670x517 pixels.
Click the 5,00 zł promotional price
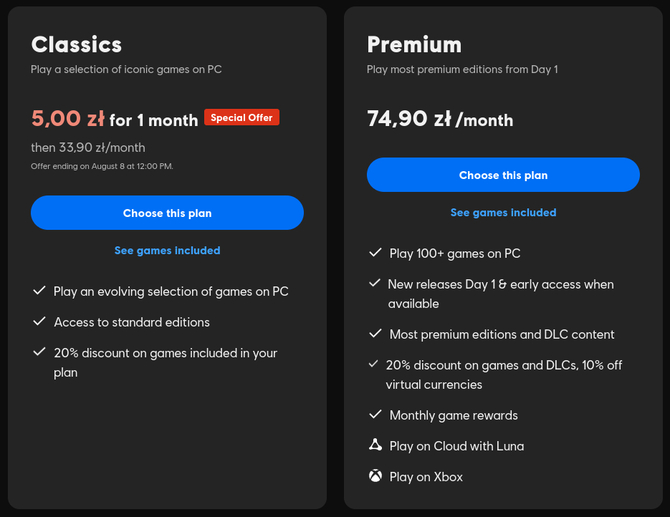(68, 119)
